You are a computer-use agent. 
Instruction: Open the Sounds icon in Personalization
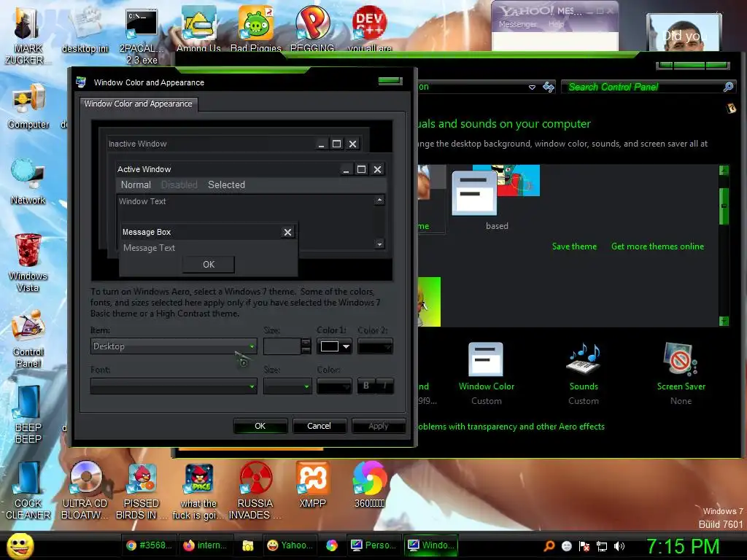click(583, 359)
